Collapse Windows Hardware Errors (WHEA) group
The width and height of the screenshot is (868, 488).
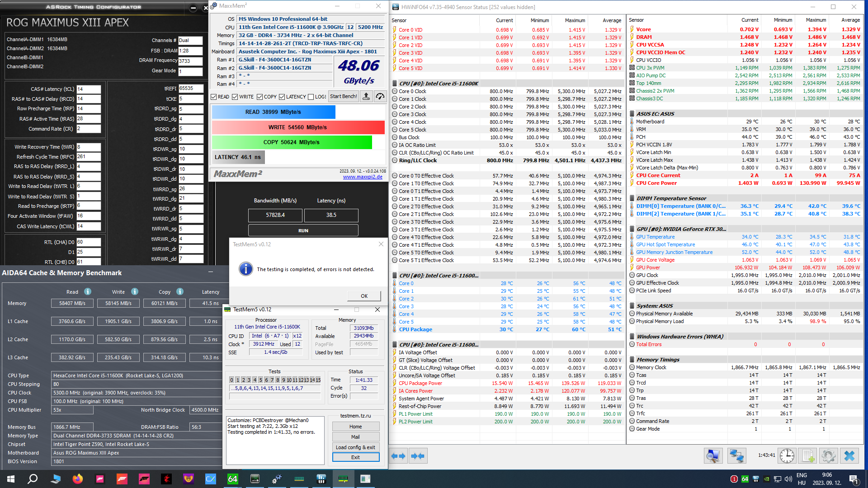click(x=632, y=337)
